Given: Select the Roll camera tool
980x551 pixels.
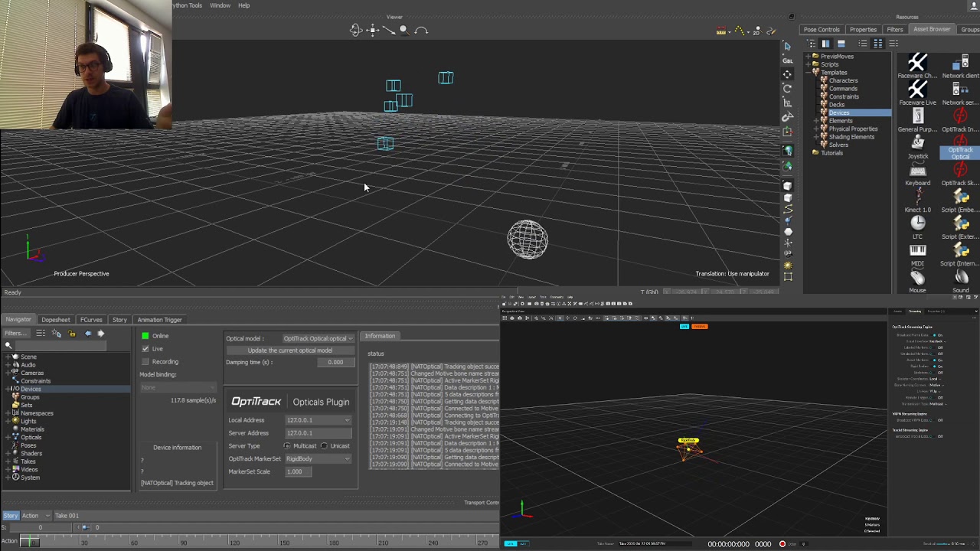Looking at the screenshot, I should [421, 31].
